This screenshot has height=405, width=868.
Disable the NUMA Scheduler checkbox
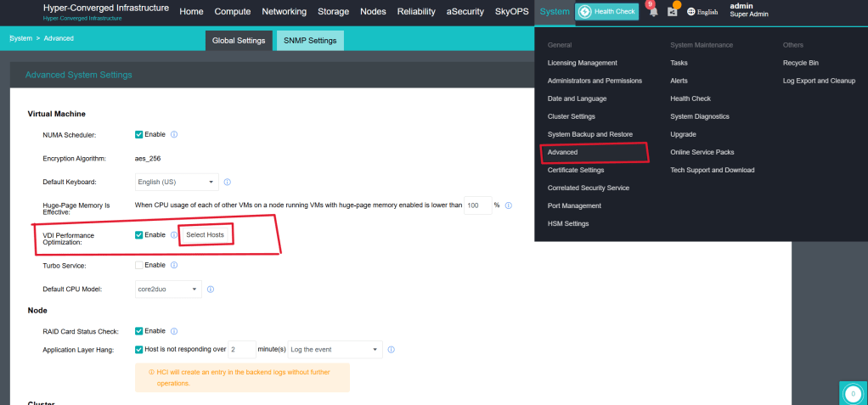(x=139, y=134)
